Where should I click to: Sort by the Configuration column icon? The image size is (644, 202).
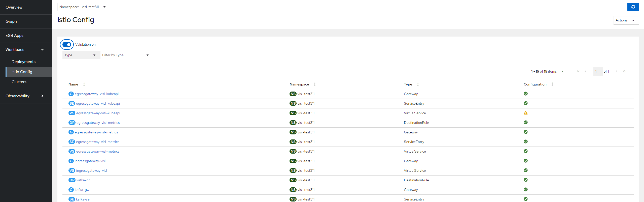(552, 84)
